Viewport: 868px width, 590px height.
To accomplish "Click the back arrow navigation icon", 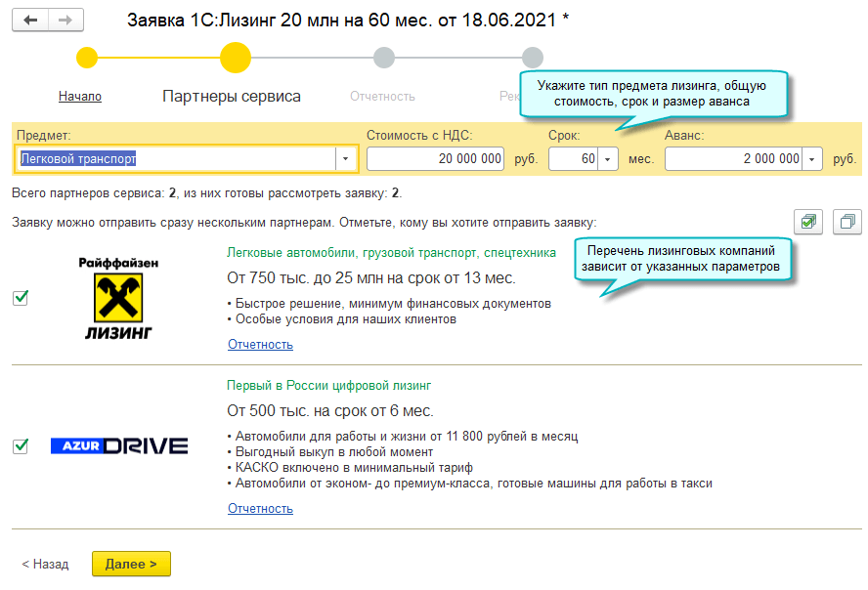I will click(x=30, y=20).
